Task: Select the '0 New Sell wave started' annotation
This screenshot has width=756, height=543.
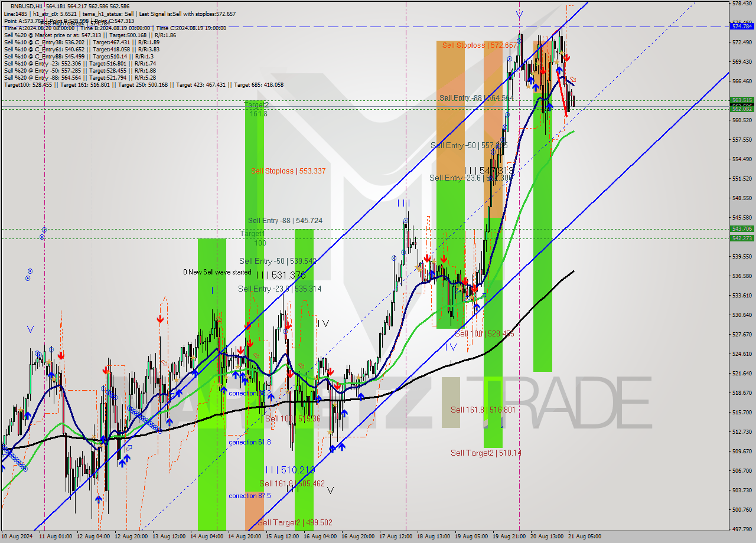Action: pyautogui.click(x=217, y=272)
